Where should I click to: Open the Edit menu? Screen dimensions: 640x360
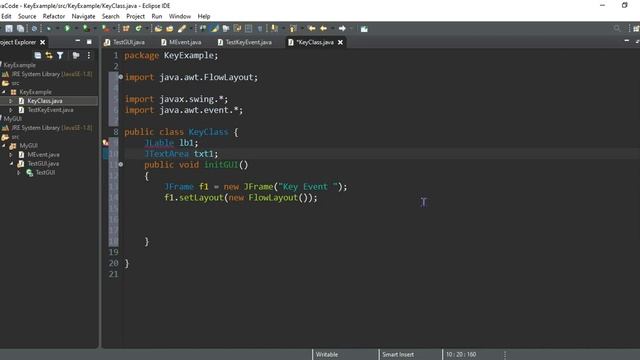pyautogui.click(x=6, y=16)
